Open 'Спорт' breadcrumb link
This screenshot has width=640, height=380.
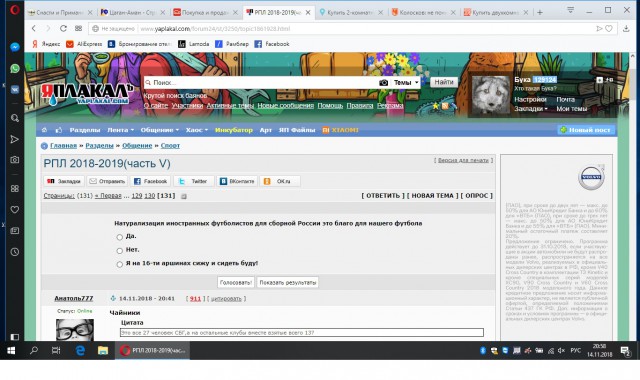tap(170, 145)
